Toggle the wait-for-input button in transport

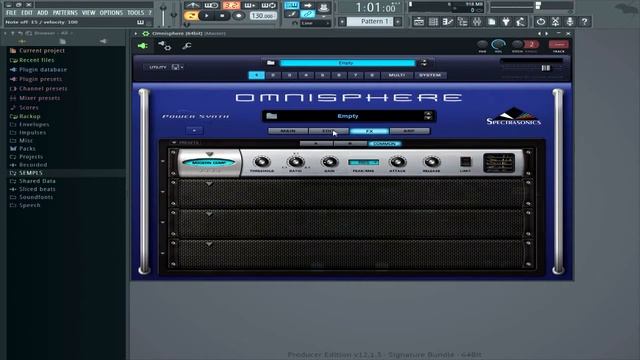212,5
